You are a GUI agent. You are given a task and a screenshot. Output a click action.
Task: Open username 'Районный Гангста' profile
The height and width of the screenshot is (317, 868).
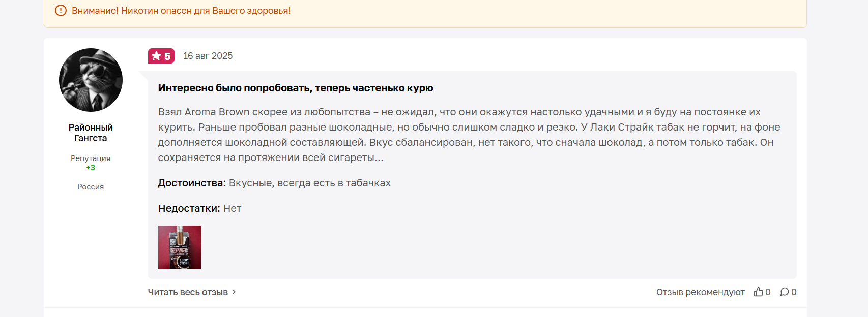click(x=91, y=133)
